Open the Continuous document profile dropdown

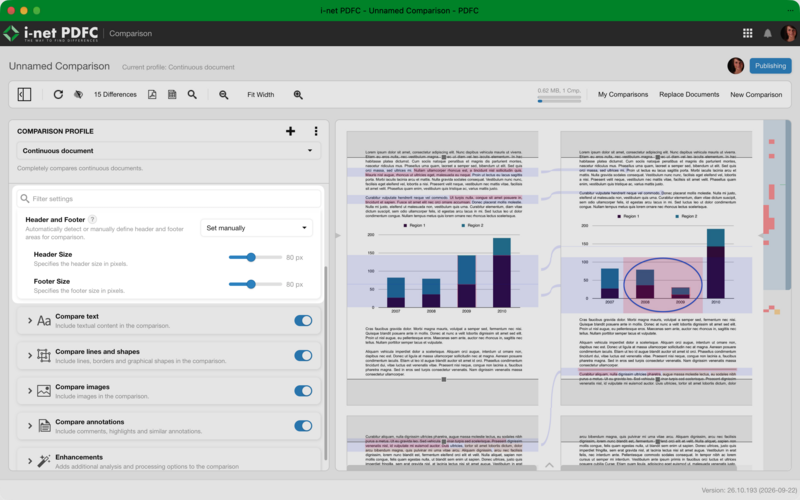click(x=168, y=151)
